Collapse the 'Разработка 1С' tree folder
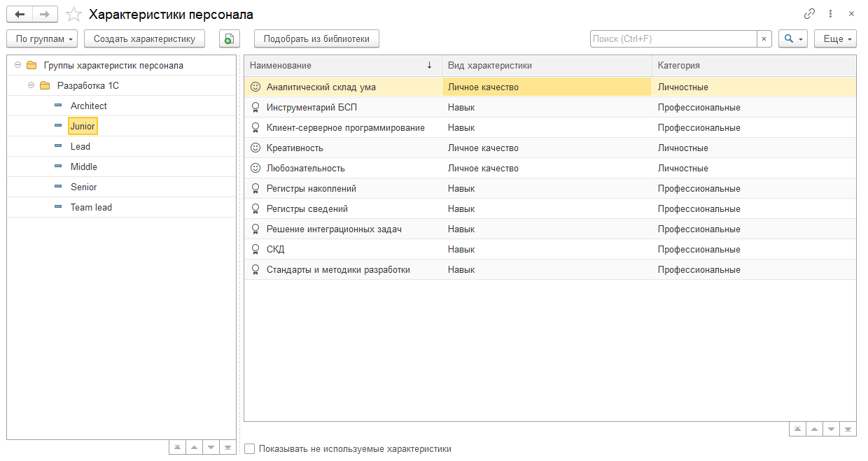868x461 pixels. [x=31, y=85]
